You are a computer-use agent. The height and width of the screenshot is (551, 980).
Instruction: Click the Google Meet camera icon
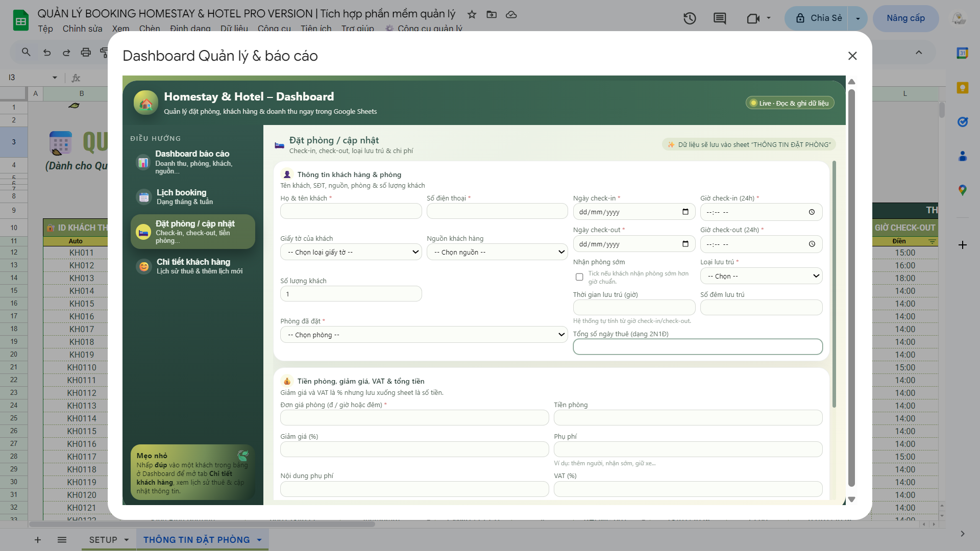[753, 18]
